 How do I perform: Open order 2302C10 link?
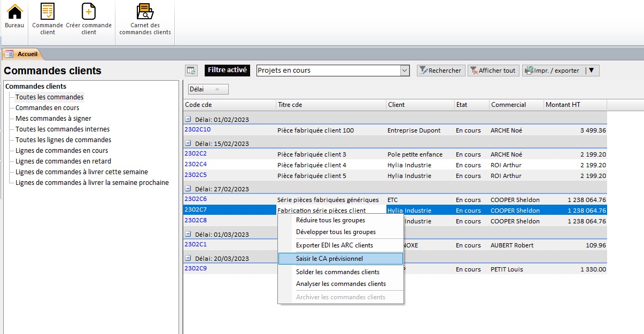(x=198, y=129)
